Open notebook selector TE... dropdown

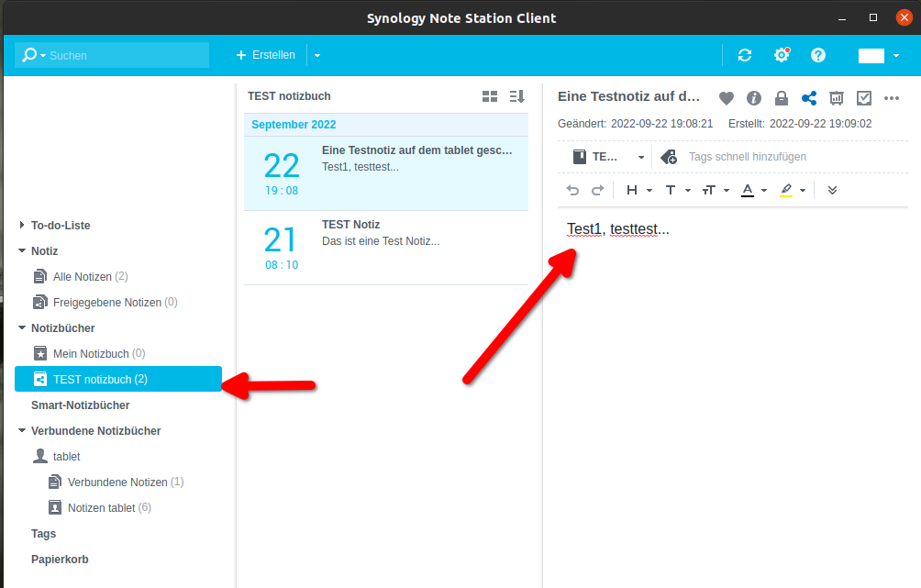tap(608, 157)
